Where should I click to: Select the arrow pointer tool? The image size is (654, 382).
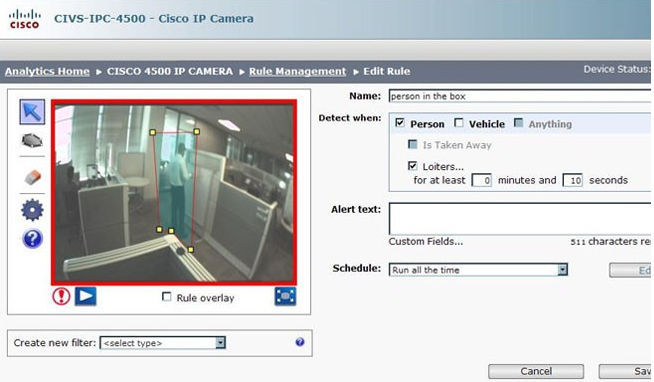point(32,112)
